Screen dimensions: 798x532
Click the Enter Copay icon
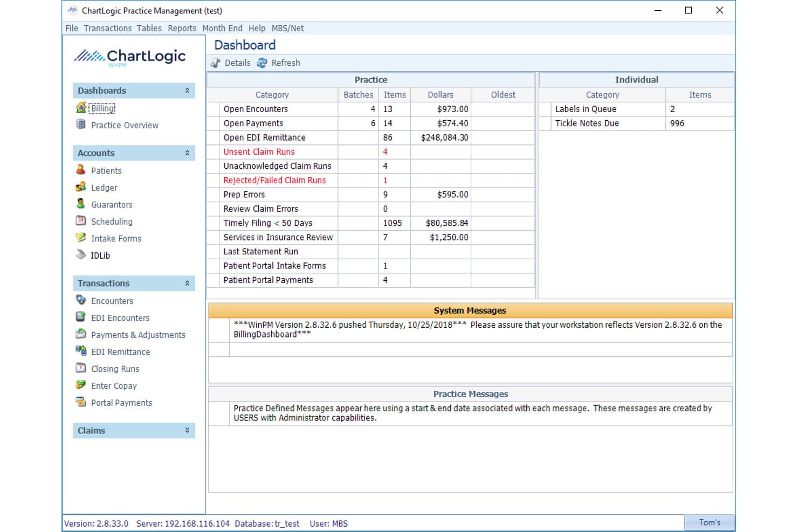click(x=81, y=385)
